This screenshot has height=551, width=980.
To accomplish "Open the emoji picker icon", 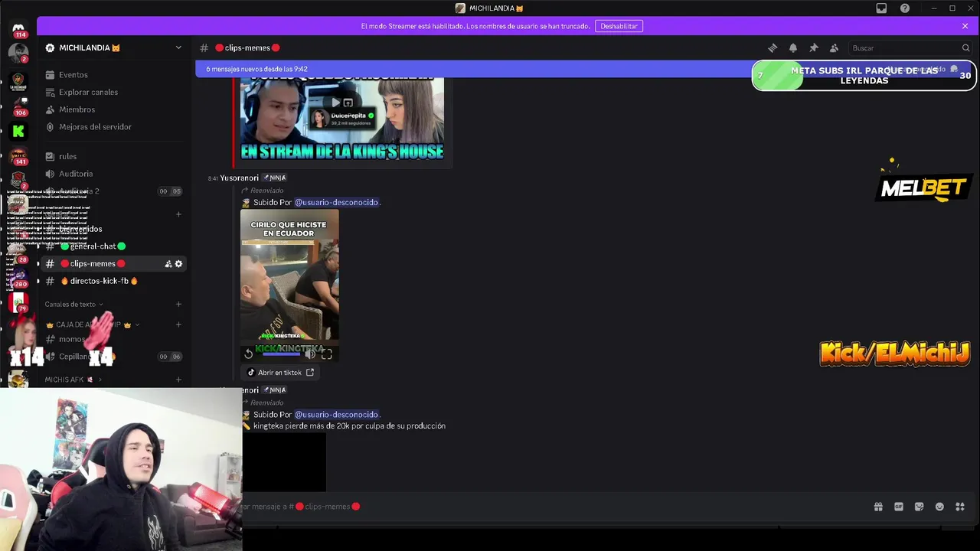I will [939, 507].
